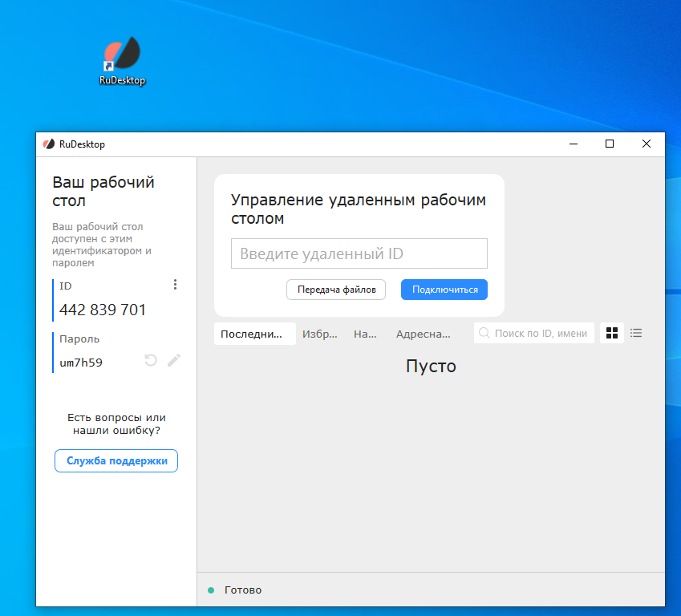Viewport: 681px width, 616px height.
Task: Click the ID value 442 839 701
Action: 103,310
